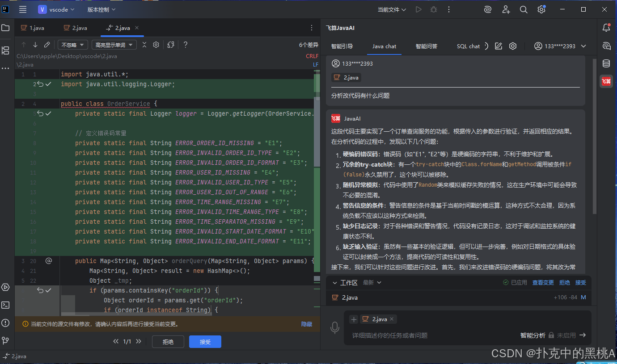Toggle the 智能分析 lock setting
The width and height of the screenshot is (617, 364).
(x=551, y=335)
